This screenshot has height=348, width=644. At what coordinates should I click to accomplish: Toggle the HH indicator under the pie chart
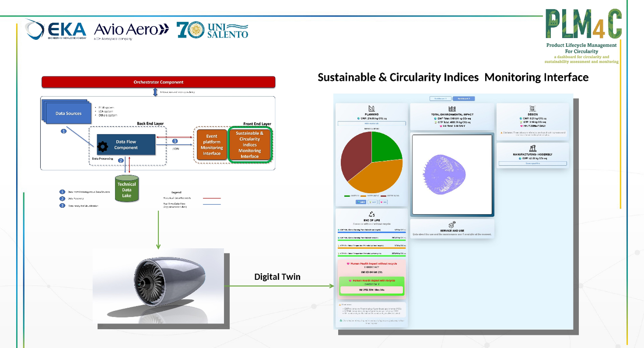pos(383,202)
